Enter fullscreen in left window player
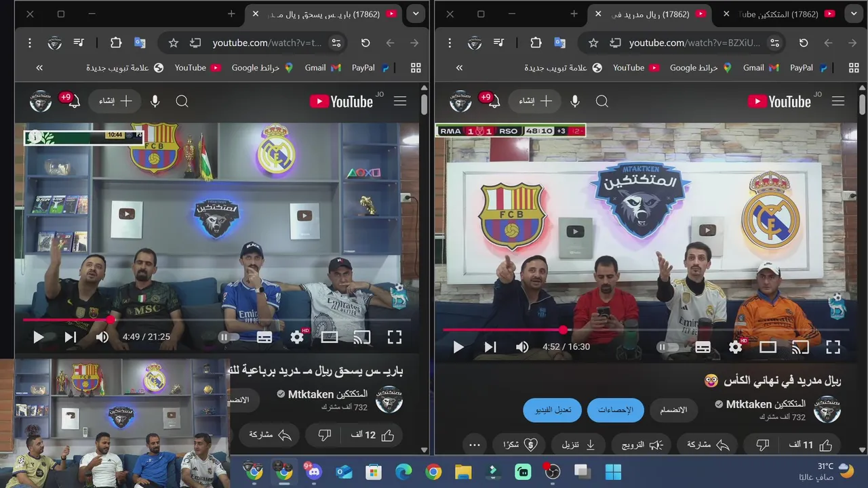Image resolution: width=868 pixels, height=488 pixels. pyautogui.click(x=395, y=337)
